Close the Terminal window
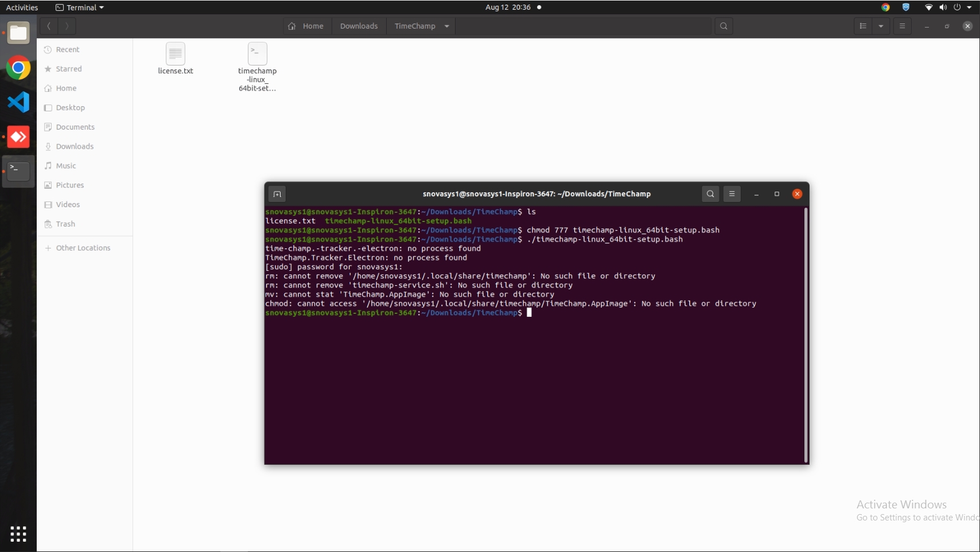980x552 pixels. [797, 194]
